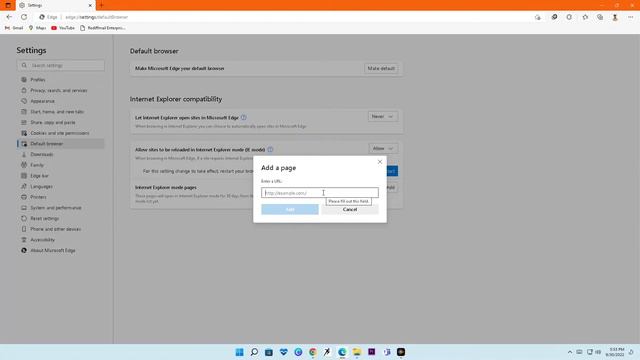Open the Allow dropdown for IE mode
The height and width of the screenshot is (360, 640).
click(x=383, y=149)
